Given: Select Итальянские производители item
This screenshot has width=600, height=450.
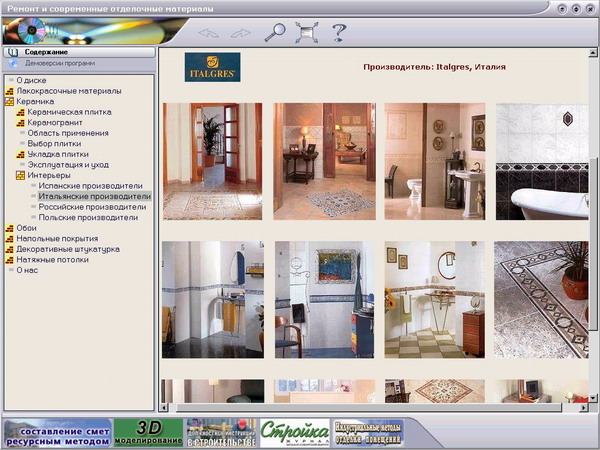Looking at the screenshot, I should click(95, 196).
